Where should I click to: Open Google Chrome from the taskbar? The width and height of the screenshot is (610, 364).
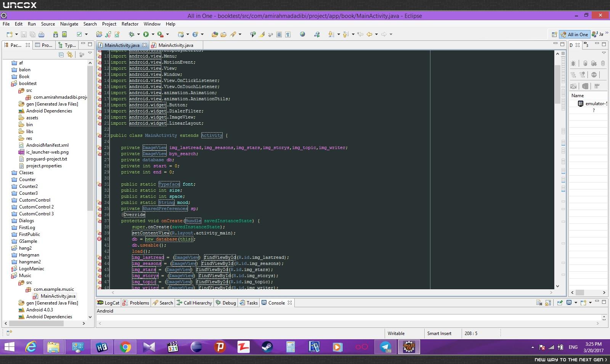tap(125, 347)
